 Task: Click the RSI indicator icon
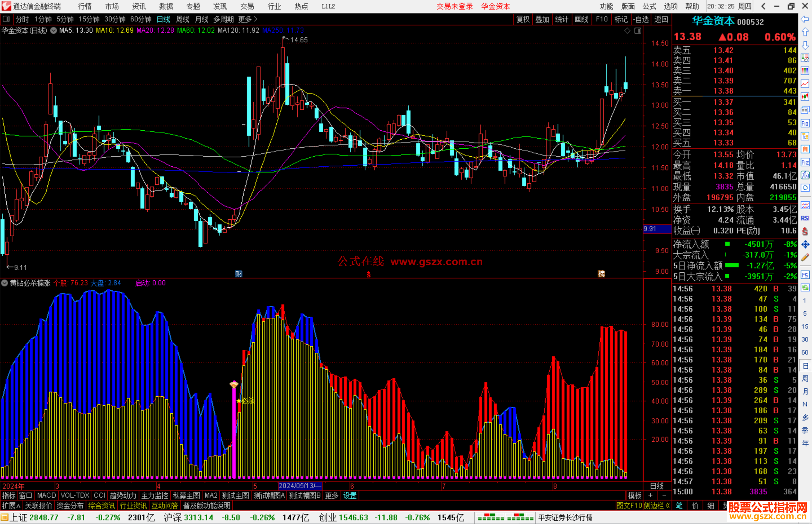pyautogui.click(x=805, y=218)
